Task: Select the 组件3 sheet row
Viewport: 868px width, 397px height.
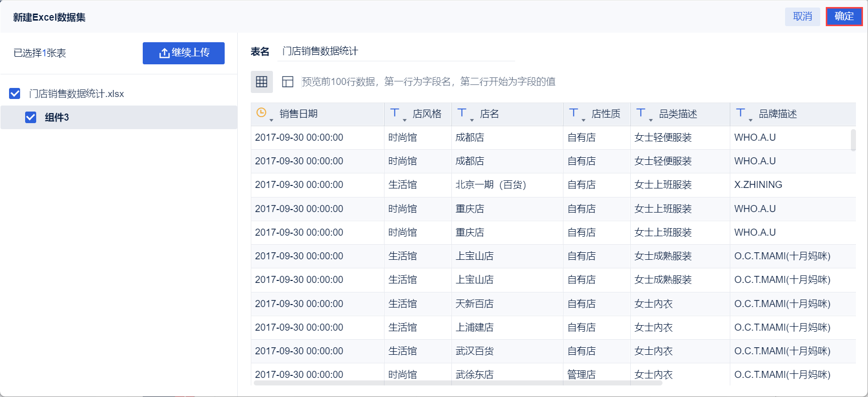Action: click(119, 117)
